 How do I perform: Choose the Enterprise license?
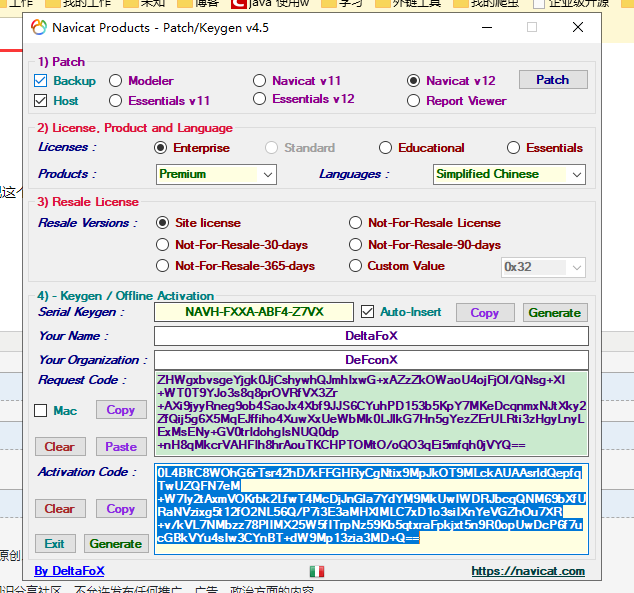tap(161, 148)
